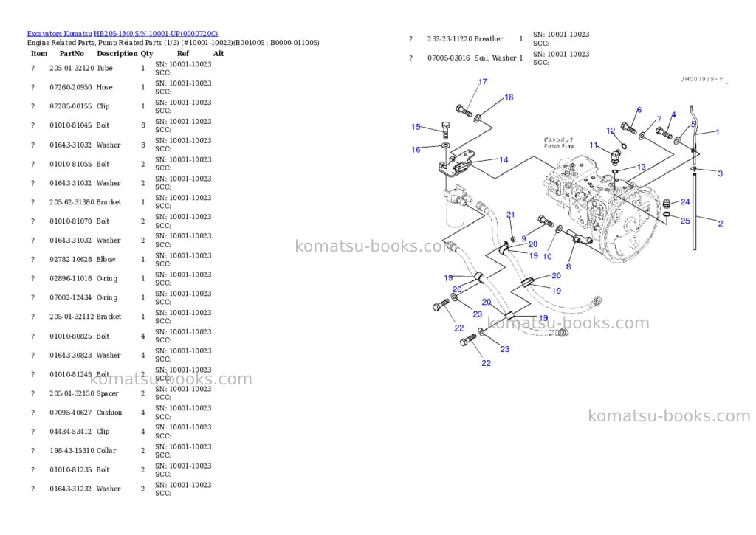Screen dimensions: 756x535
Task: Click the Item column header
Action: [39, 53]
